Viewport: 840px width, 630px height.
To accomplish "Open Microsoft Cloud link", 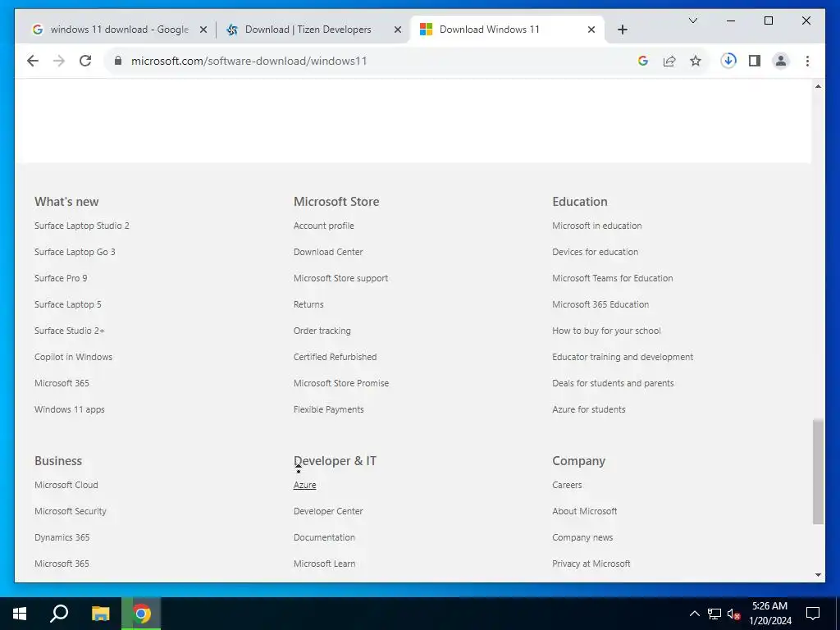I will (66, 485).
